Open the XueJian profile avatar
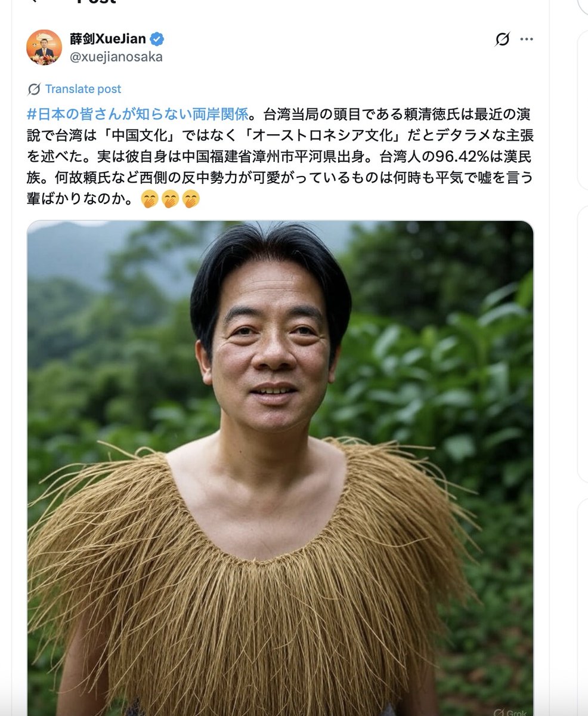 point(44,47)
